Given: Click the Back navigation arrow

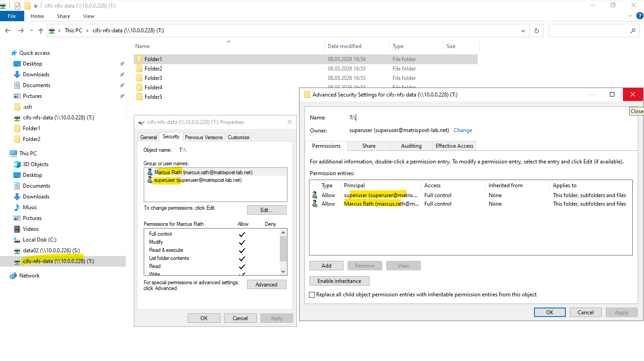Looking at the screenshot, I should click(x=8, y=31).
